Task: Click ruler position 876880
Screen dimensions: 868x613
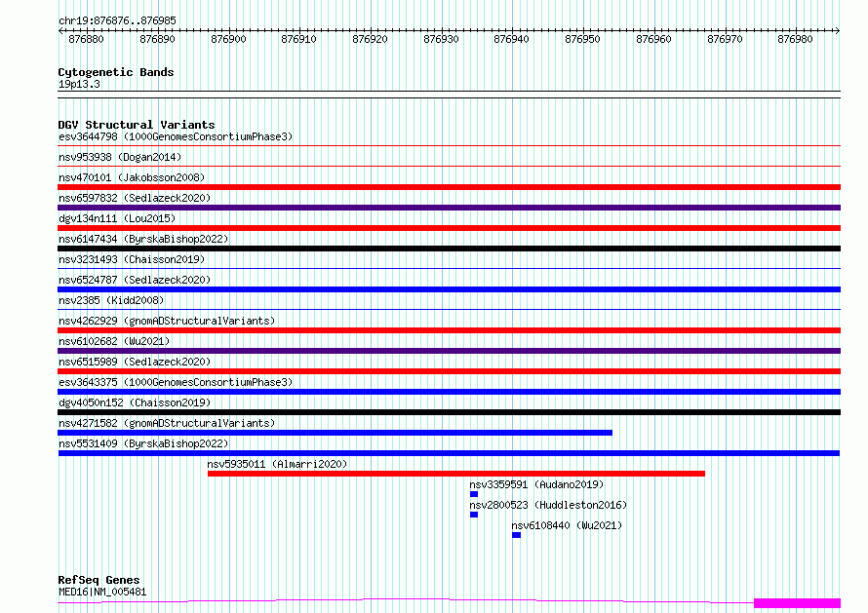Action: point(87,39)
